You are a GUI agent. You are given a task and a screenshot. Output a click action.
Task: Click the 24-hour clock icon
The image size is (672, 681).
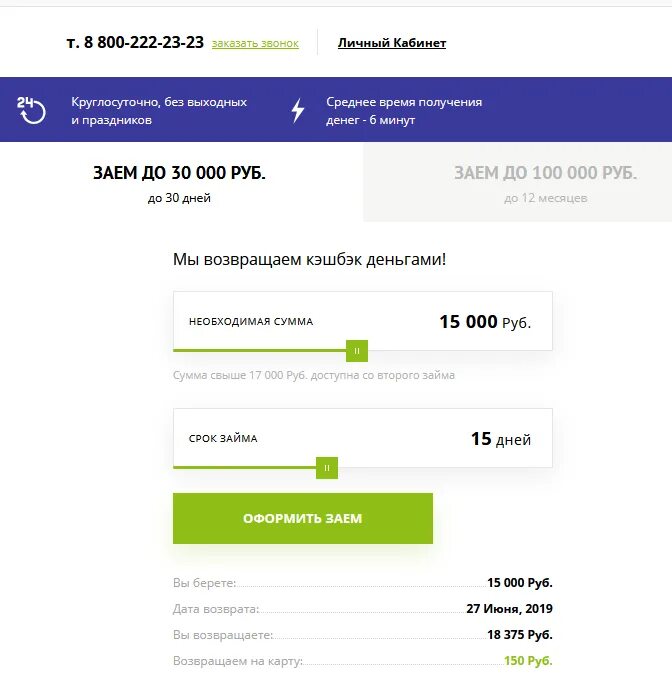pos(32,110)
